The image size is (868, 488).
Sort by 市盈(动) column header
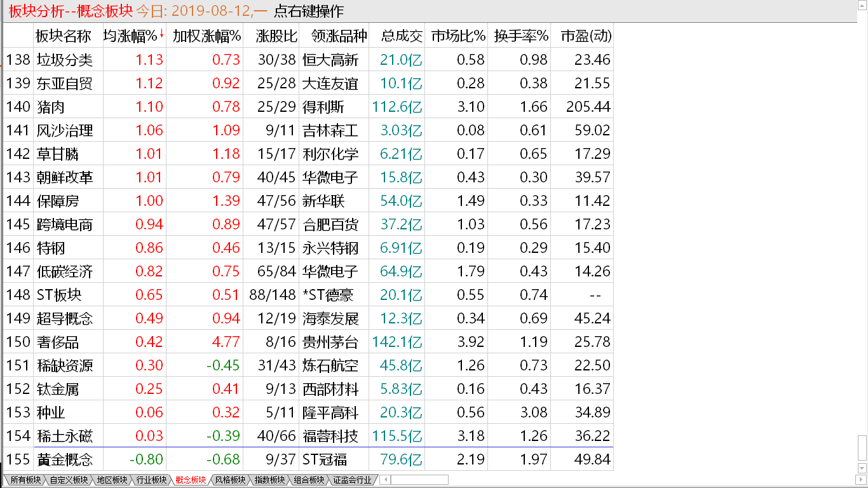pos(583,36)
